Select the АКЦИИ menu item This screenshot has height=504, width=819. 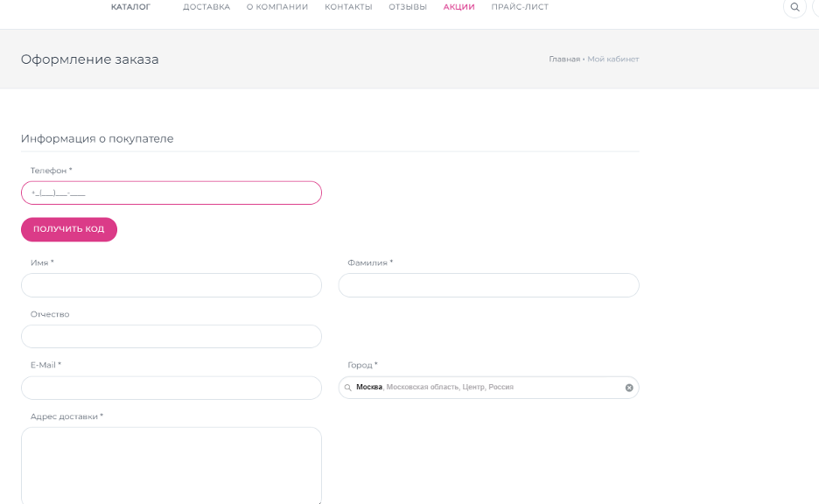tap(458, 7)
